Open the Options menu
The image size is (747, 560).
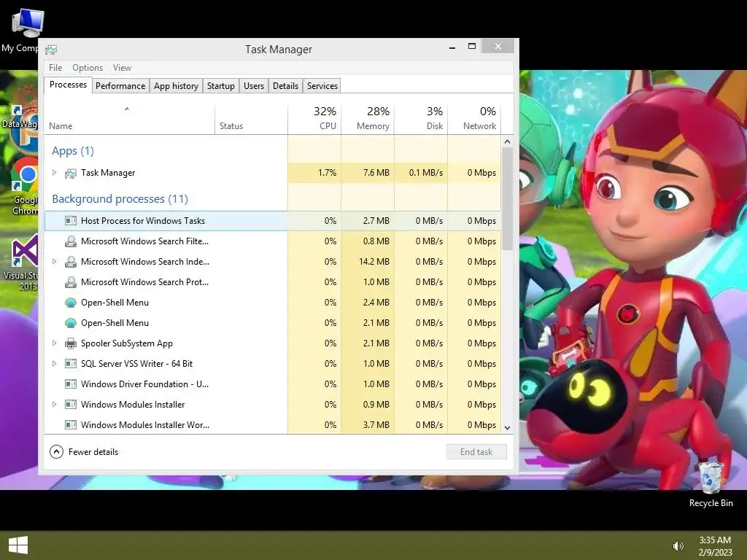click(88, 68)
